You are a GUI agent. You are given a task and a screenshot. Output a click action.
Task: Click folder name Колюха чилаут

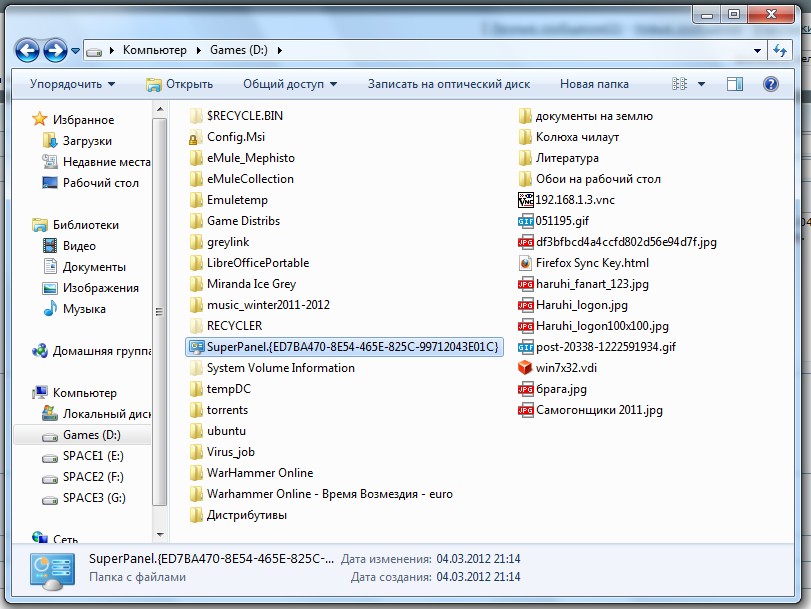pos(577,137)
